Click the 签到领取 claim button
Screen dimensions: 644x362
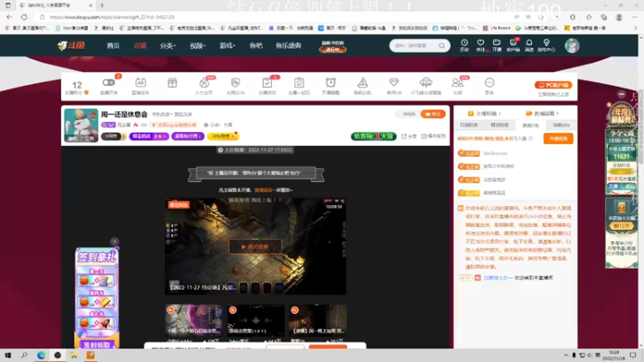point(97,345)
